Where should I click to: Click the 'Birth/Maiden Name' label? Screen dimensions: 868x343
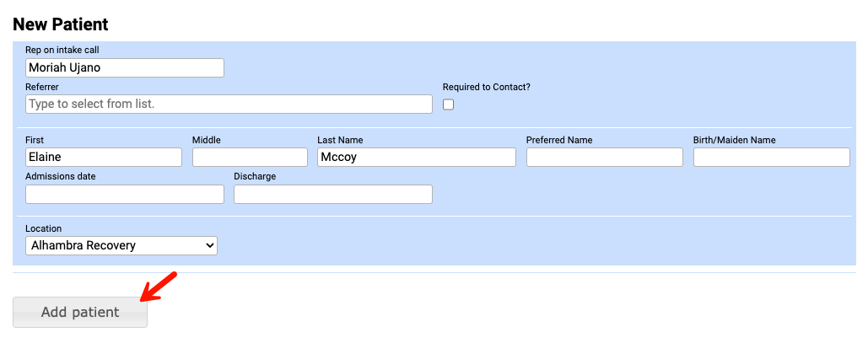[x=734, y=140]
